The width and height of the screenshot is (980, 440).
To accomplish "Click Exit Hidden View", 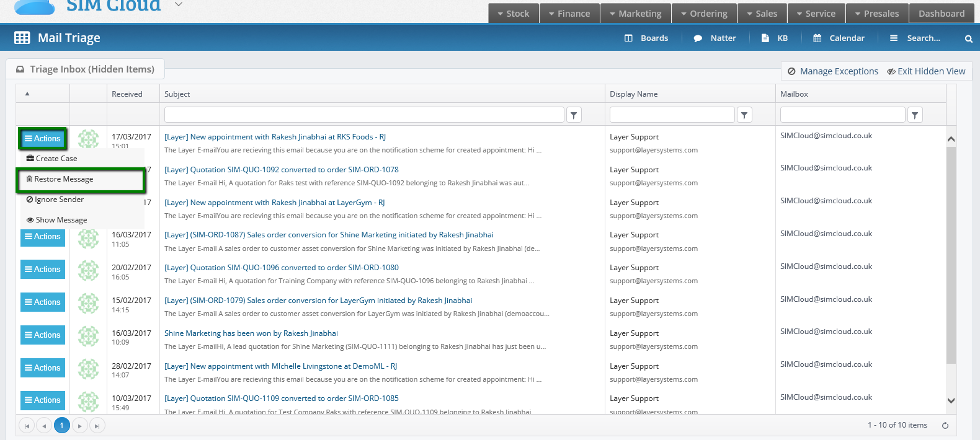I will point(926,71).
